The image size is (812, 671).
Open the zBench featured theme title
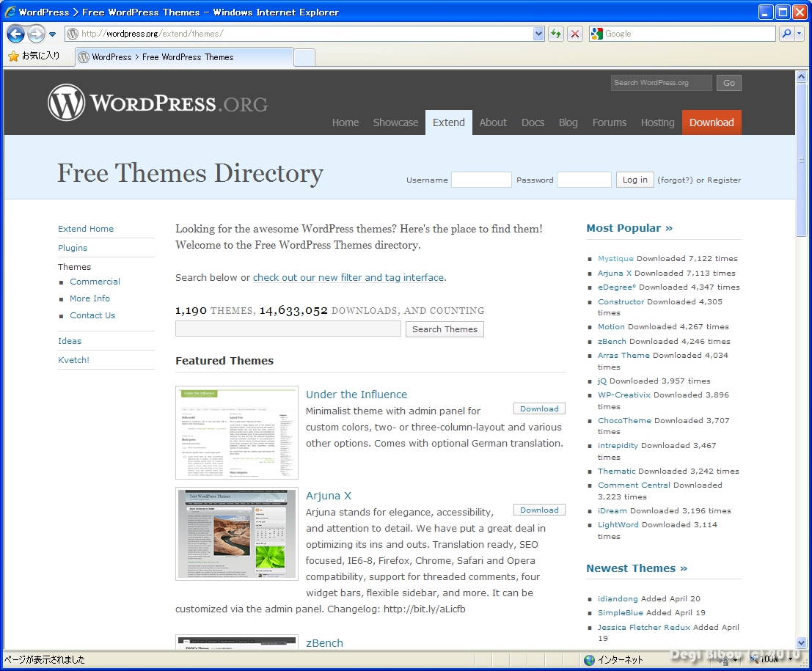324,643
